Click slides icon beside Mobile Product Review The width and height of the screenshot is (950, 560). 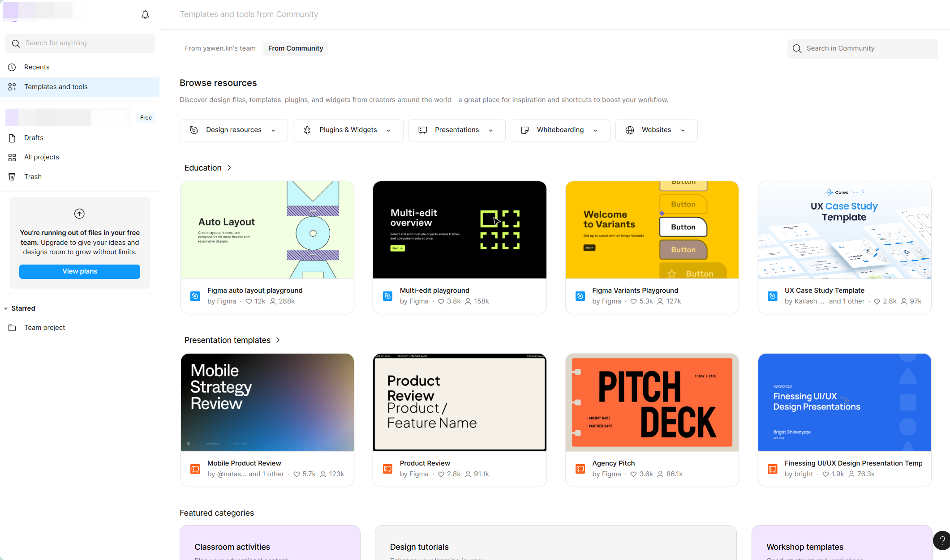point(195,469)
